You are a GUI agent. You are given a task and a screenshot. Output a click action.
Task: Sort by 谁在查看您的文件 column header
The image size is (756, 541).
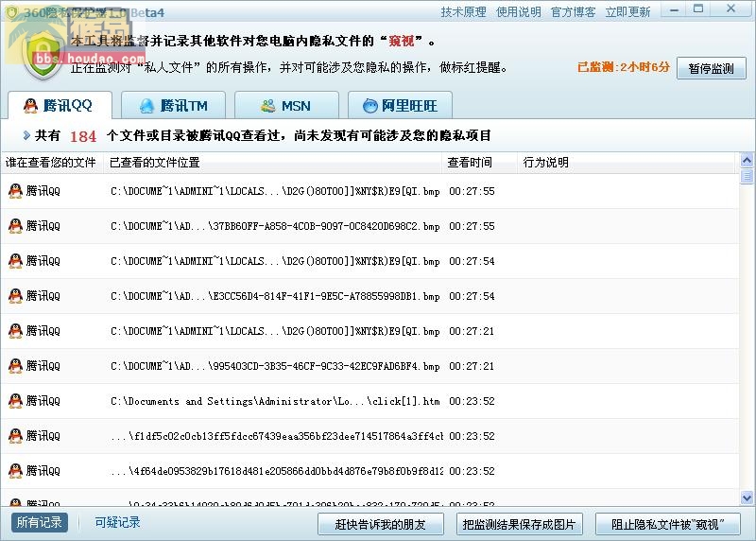(52, 163)
